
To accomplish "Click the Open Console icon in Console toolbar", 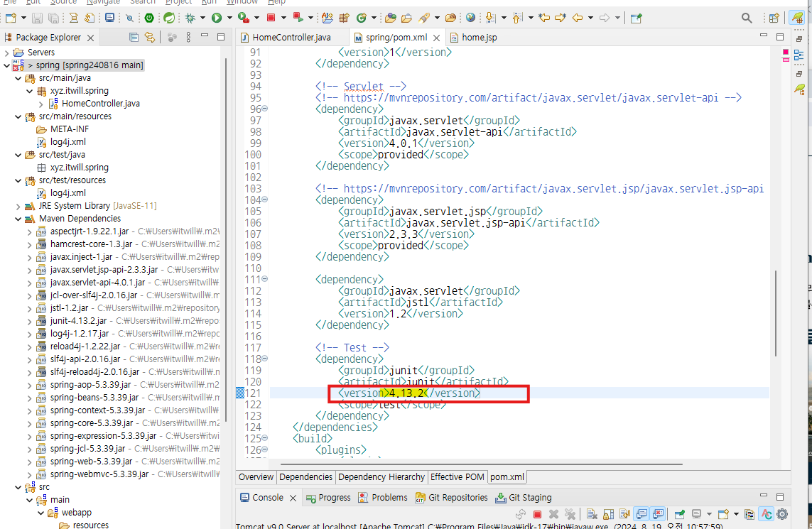I will [723, 514].
